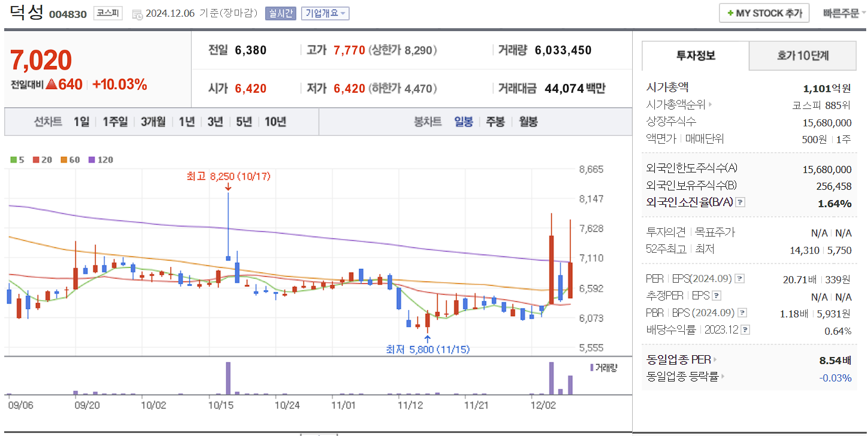Select the 3개월 line chart

153,122
